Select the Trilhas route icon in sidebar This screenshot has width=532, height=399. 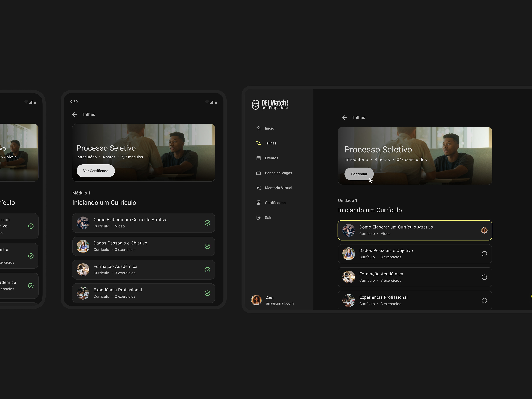(258, 143)
